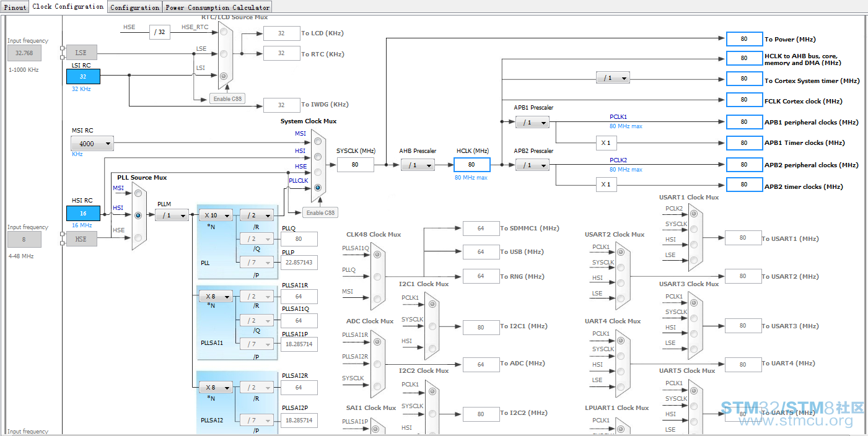This screenshot has width=868, height=436.
Task: Select HSI radio in PLL Source Mux
Action: coord(138,215)
